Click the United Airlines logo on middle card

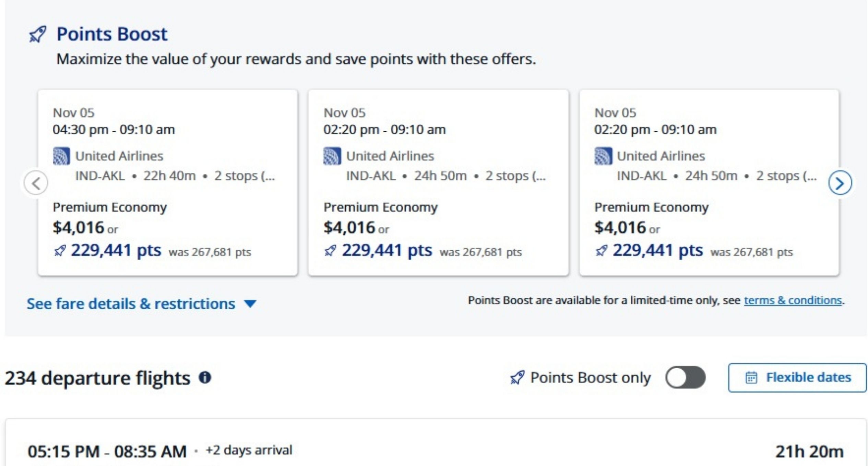pos(332,155)
